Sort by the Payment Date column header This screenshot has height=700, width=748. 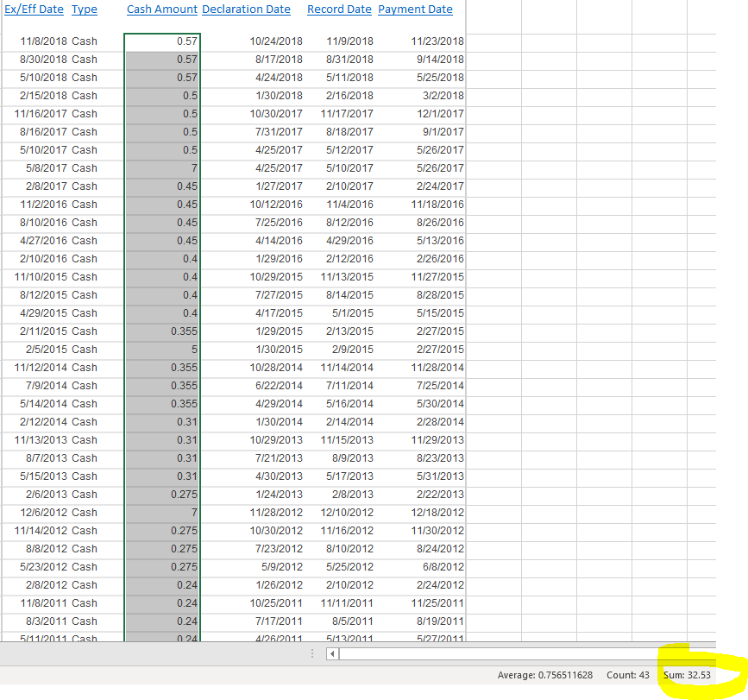(415, 9)
